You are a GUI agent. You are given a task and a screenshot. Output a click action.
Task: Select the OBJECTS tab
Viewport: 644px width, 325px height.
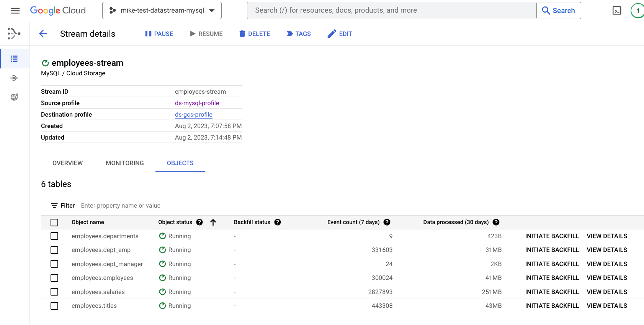(180, 163)
